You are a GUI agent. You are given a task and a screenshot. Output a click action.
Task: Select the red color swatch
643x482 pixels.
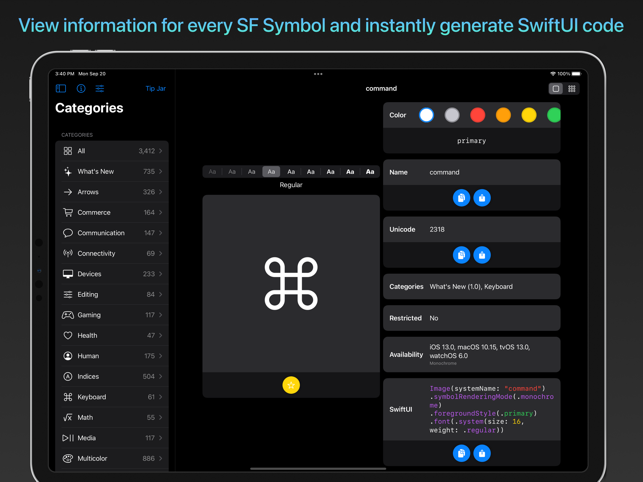478,115
